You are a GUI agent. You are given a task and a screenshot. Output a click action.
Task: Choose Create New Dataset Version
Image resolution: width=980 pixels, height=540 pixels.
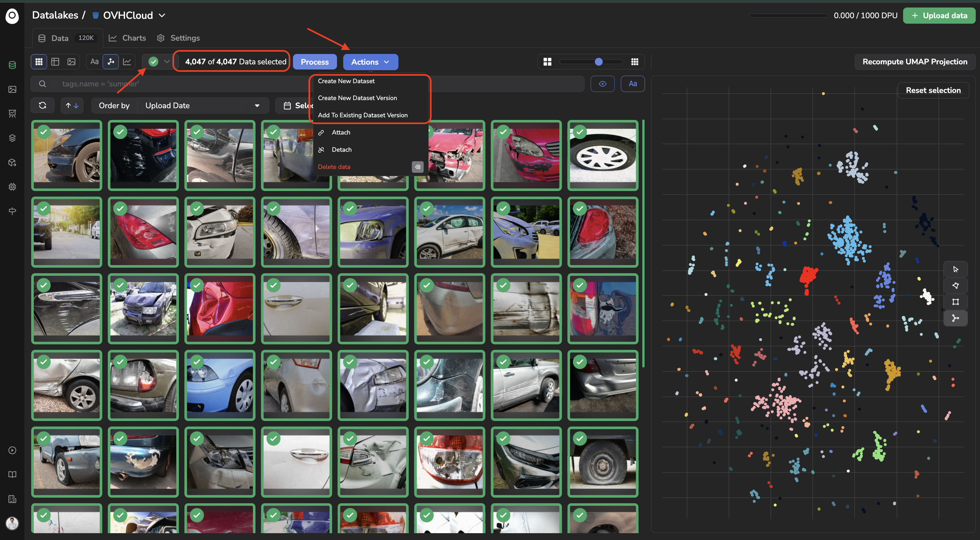point(357,98)
